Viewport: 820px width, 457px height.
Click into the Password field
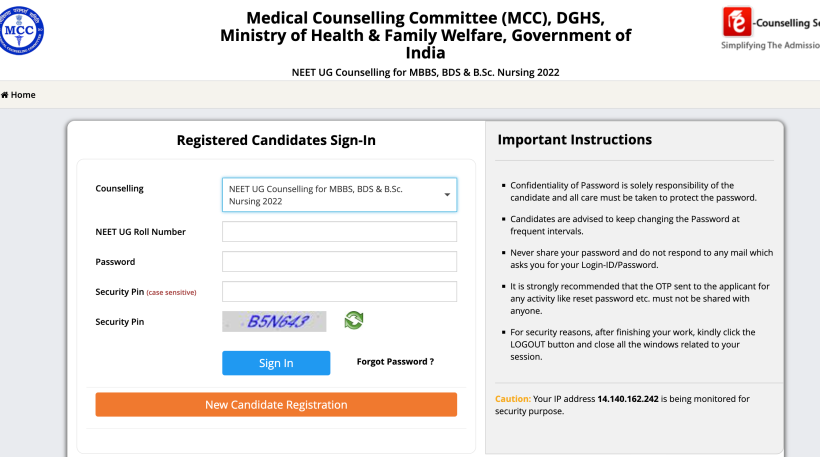(x=339, y=262)
